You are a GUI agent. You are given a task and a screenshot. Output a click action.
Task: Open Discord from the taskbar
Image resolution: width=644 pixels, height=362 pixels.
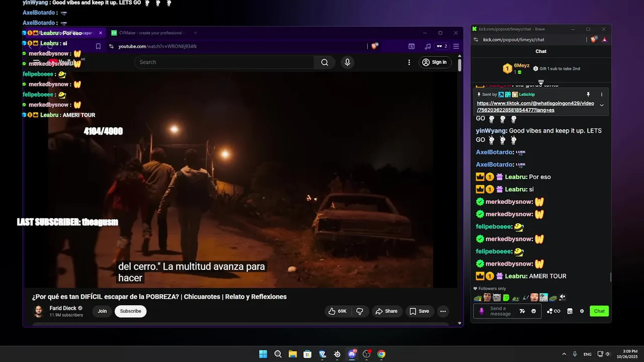(x=352, y=354)
